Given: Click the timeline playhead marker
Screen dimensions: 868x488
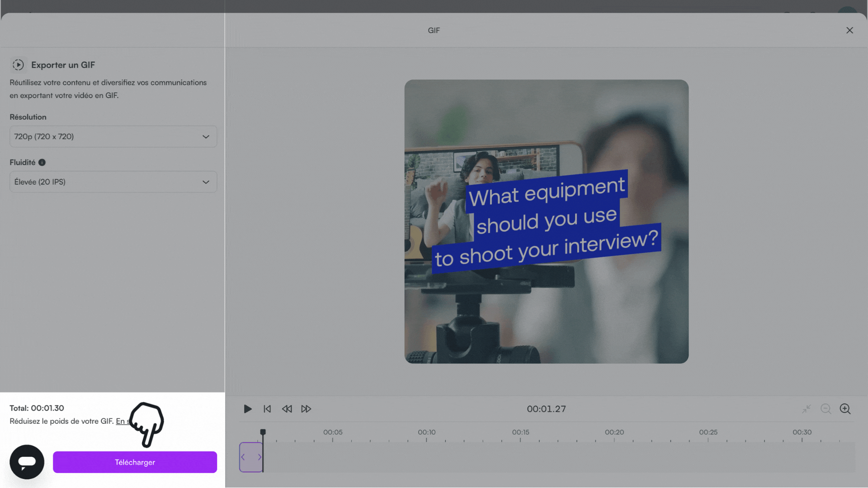Looking at the screenshot, I should tap(263, 432).
